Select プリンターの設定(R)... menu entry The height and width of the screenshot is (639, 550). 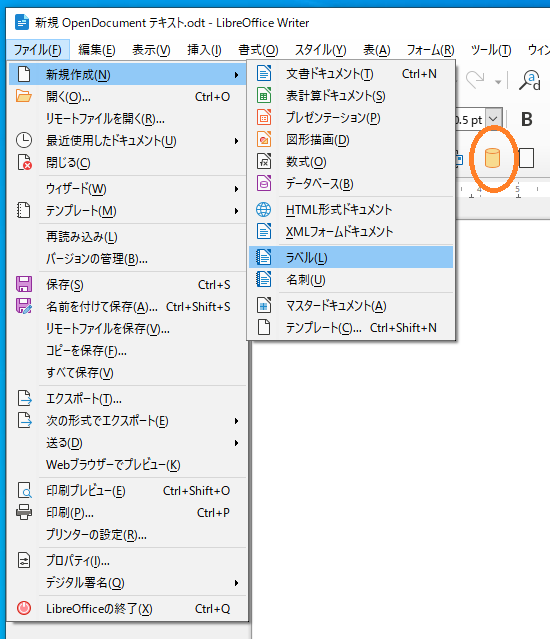pos(127,534)
